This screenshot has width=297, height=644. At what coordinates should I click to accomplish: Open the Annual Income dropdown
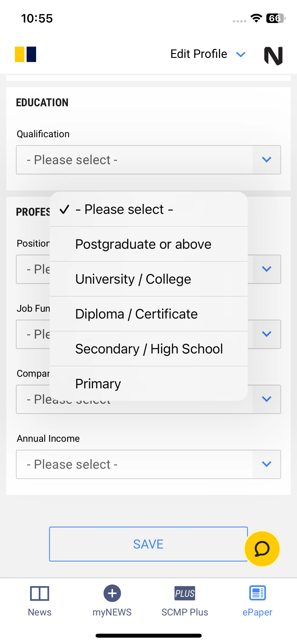click(x=148, y=464)
